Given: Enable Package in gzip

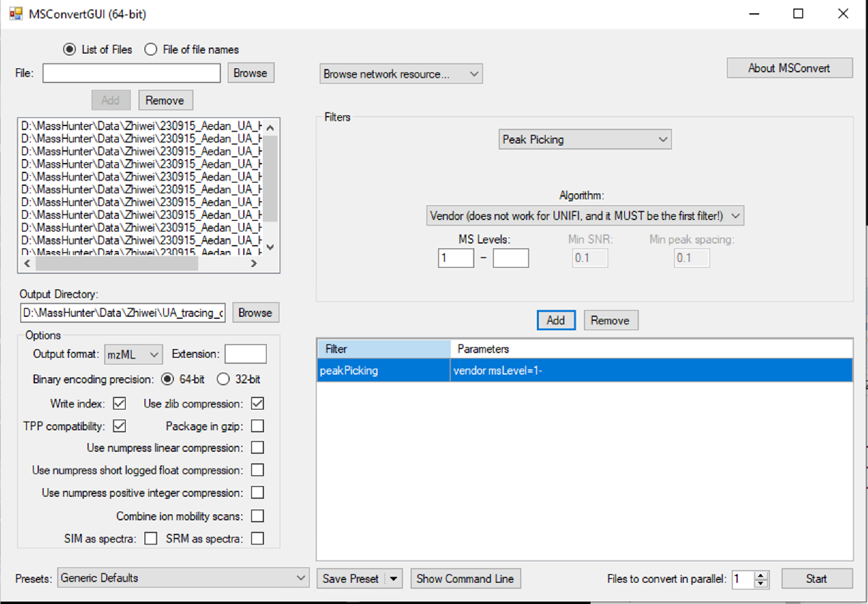Looking at the screenshot, I should 257,426.
